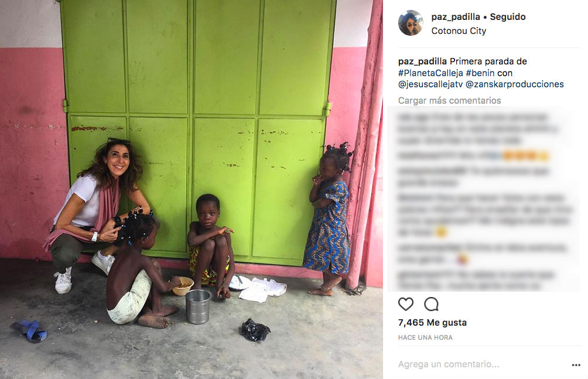
Task: Open the HACE UNA HORA timestamp
Action: point(425,337)
